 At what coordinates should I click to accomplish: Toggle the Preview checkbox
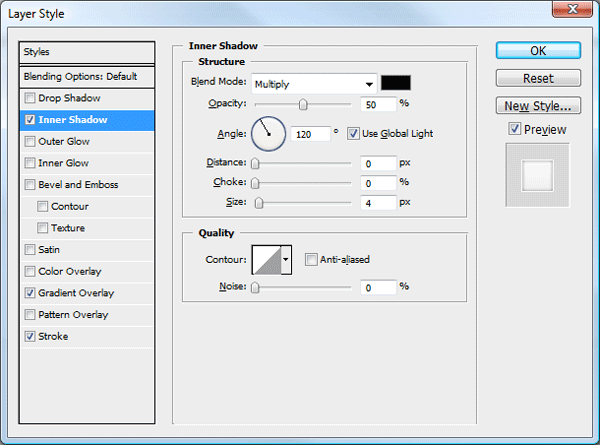[x=515, y=129]
